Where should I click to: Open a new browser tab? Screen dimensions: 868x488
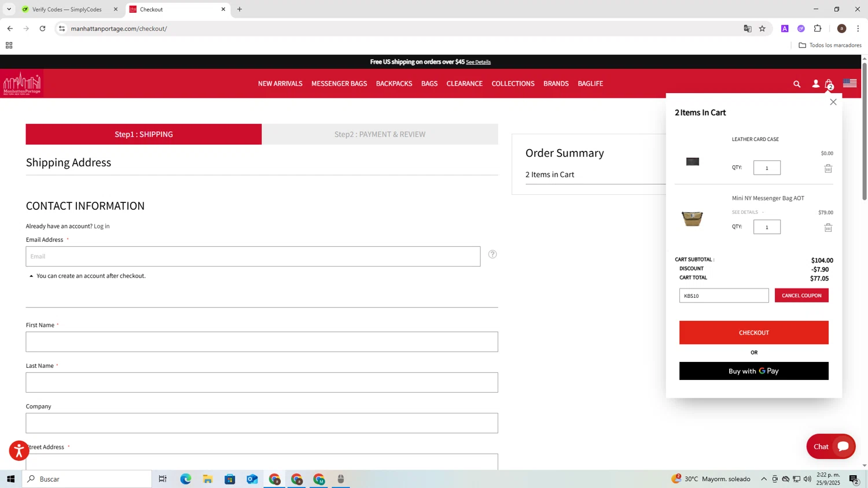click(240, 9)
